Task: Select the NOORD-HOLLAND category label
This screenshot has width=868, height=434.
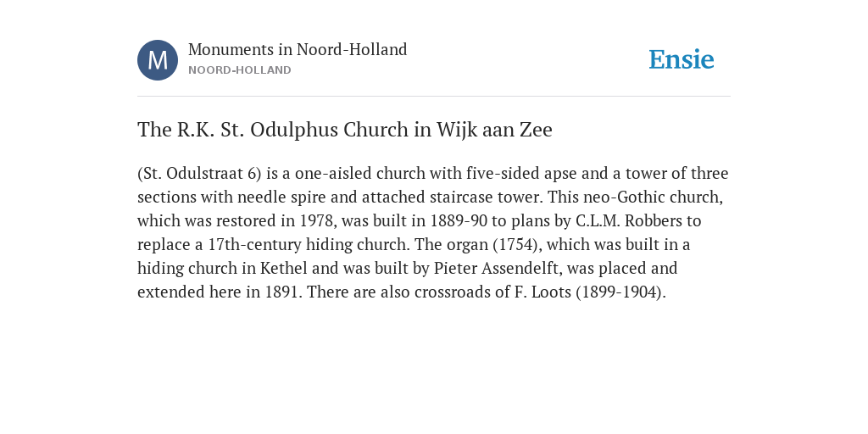Action: point(240,70)
